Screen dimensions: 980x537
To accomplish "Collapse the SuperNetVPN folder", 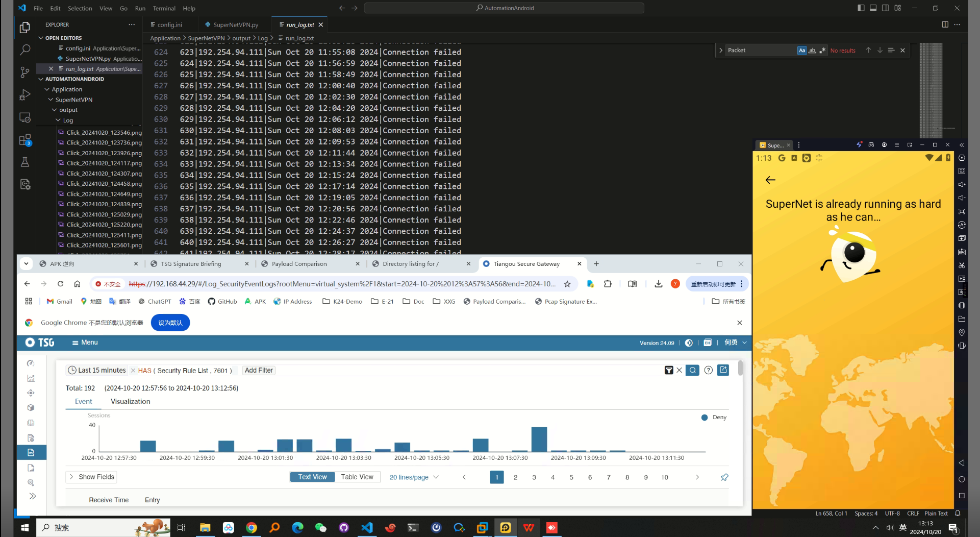I will [x=73, y=100].
